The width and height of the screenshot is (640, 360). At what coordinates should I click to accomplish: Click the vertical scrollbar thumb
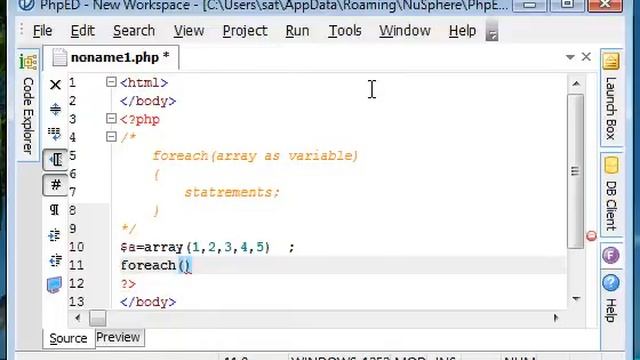(576, 171)
